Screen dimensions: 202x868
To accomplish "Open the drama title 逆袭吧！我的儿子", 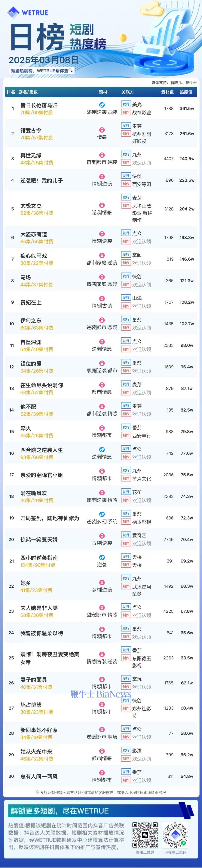I will (42, 181).
